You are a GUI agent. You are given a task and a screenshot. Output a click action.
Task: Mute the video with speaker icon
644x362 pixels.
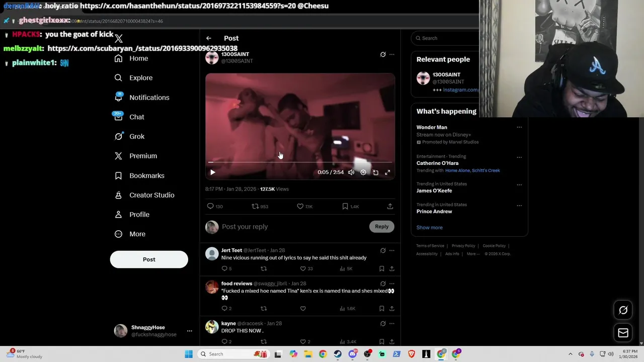click(x=351, y=172)
